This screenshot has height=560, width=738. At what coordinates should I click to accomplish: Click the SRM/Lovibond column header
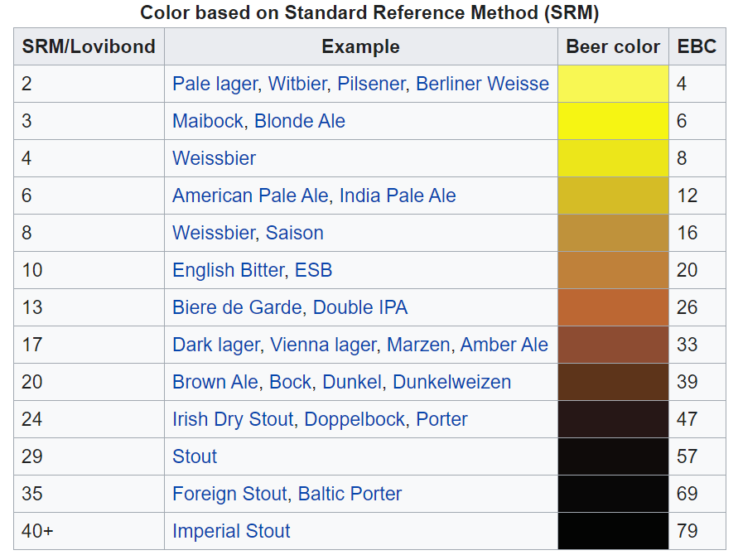tap(89, 46)
